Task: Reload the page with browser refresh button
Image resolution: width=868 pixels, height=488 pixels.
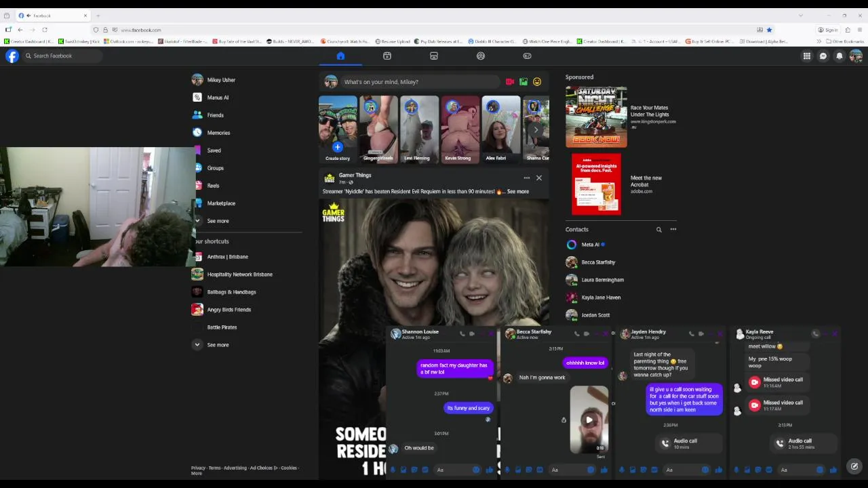Action: coord(45,30)
